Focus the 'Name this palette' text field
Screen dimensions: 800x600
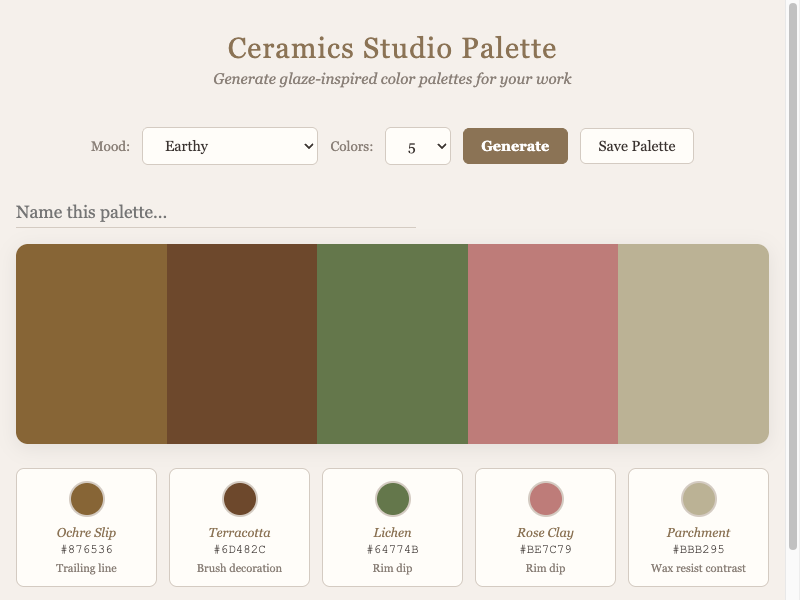tap(215, 212)
